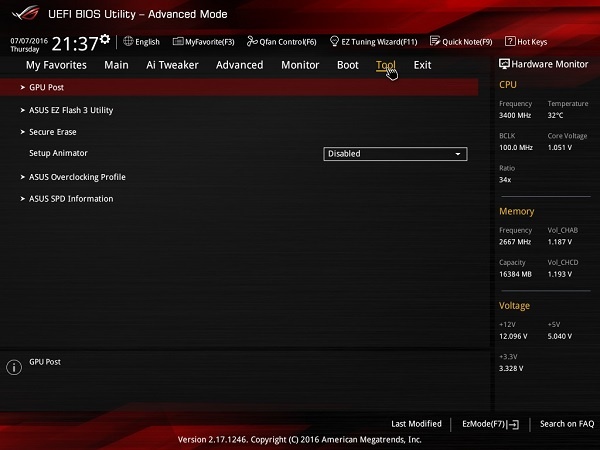Click the Hardware Monitor title

(x=549, y=64)
